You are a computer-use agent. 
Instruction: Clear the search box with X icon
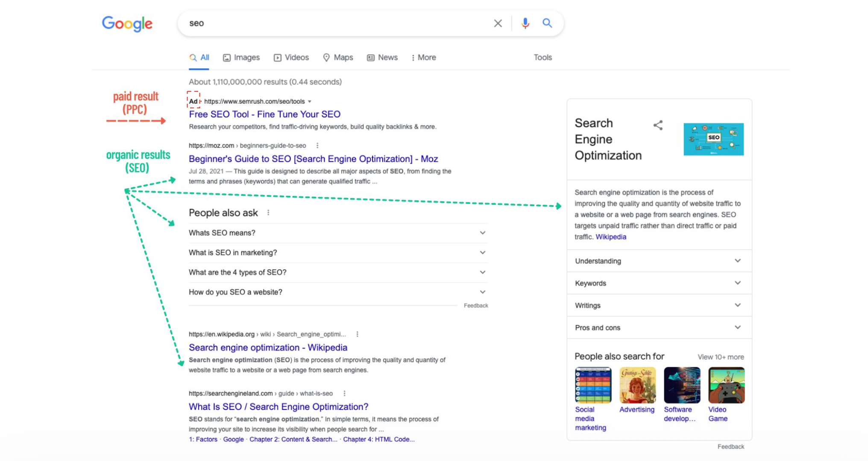pyautogui.click(x=498, y=23)
